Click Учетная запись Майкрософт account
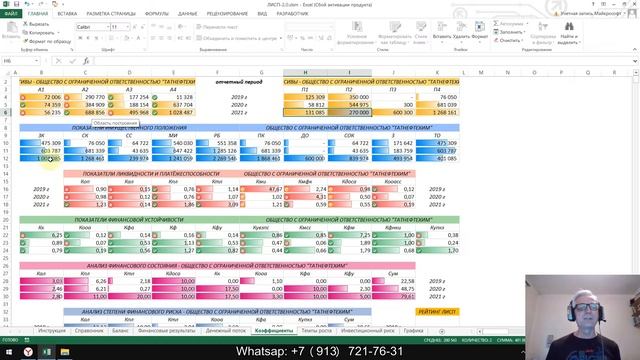This screenshot has width=640, height=360. [591, 13]
